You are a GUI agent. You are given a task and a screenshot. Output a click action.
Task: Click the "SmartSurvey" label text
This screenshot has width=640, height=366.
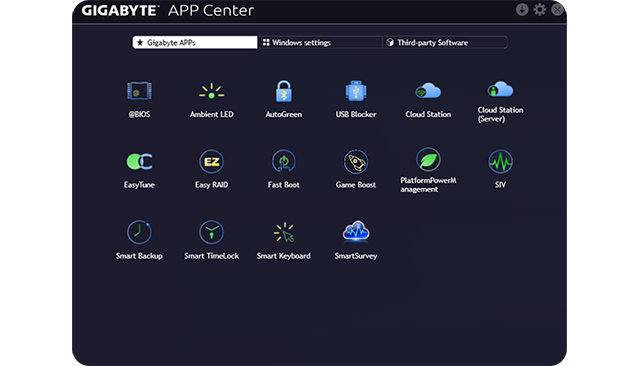tap(356, 256)
